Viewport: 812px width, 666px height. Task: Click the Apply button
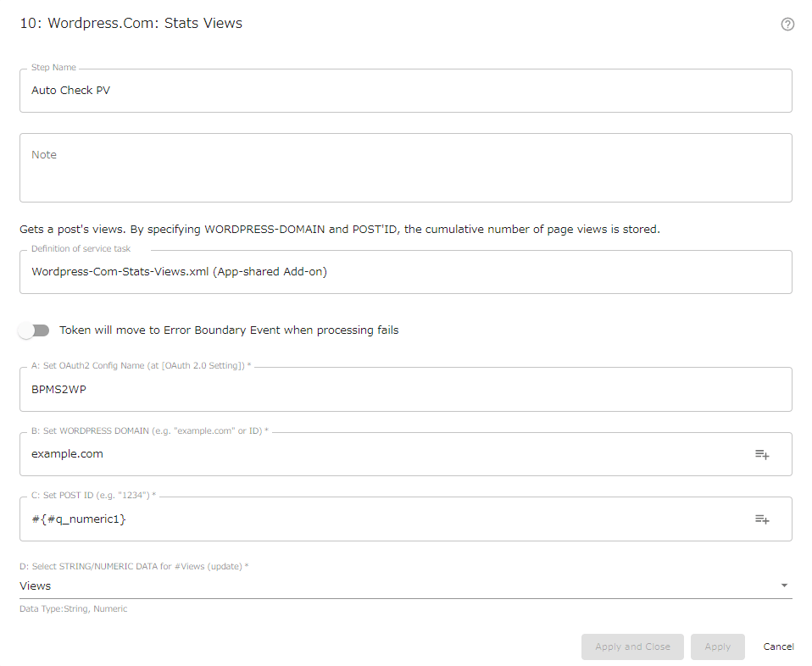click(717, 647)
